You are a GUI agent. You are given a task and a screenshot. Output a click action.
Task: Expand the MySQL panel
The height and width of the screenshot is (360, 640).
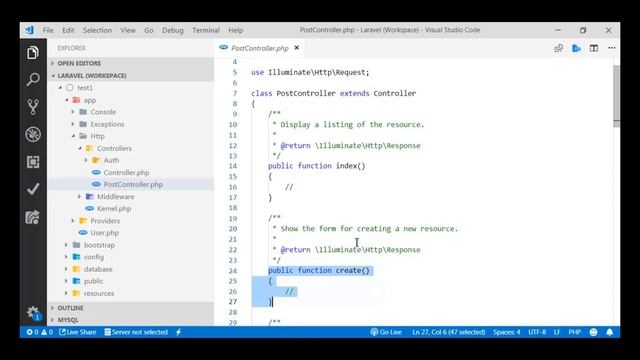click(x=130, y=320)
